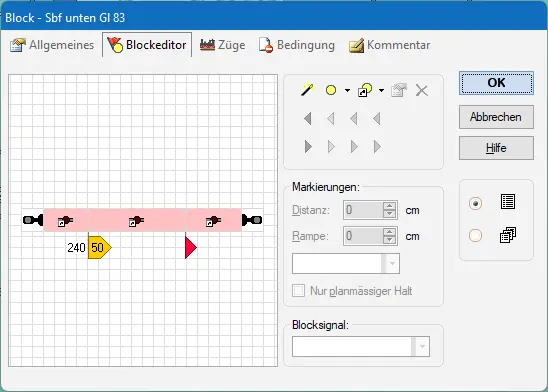The image size is (548, 392).
Task: Open Hilfe button
Action: pyautogui.click(x=496, y=148)
